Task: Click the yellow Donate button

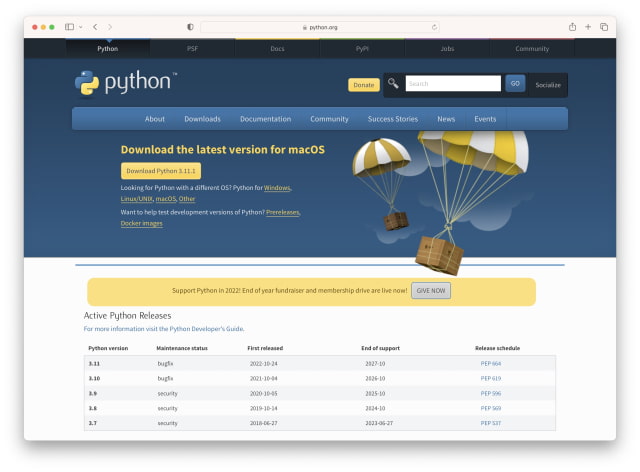Action: (363, 85)
